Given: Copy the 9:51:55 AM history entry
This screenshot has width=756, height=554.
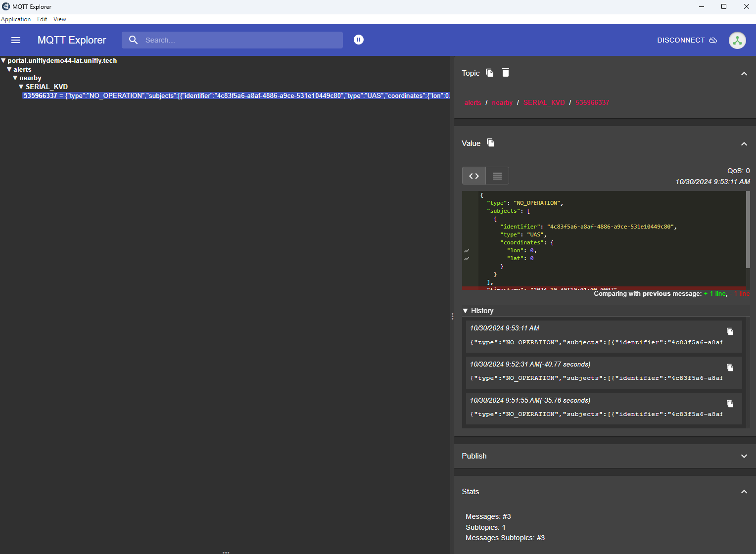Looking at the screenshot, I should click(x=730, y=403).
